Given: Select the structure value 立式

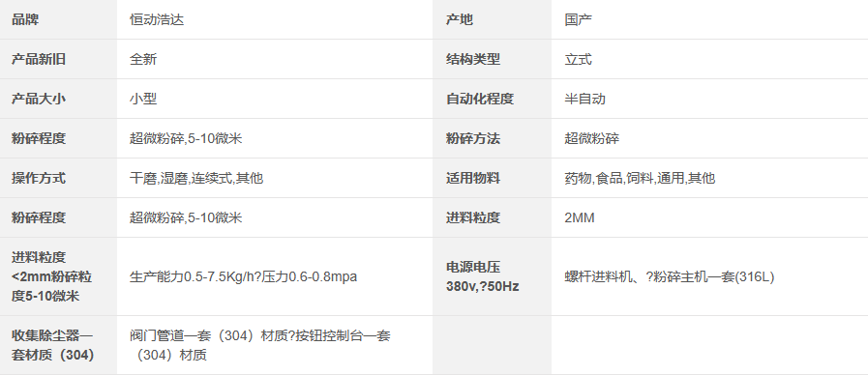Looking at the screenshot, I should (579, 59).
